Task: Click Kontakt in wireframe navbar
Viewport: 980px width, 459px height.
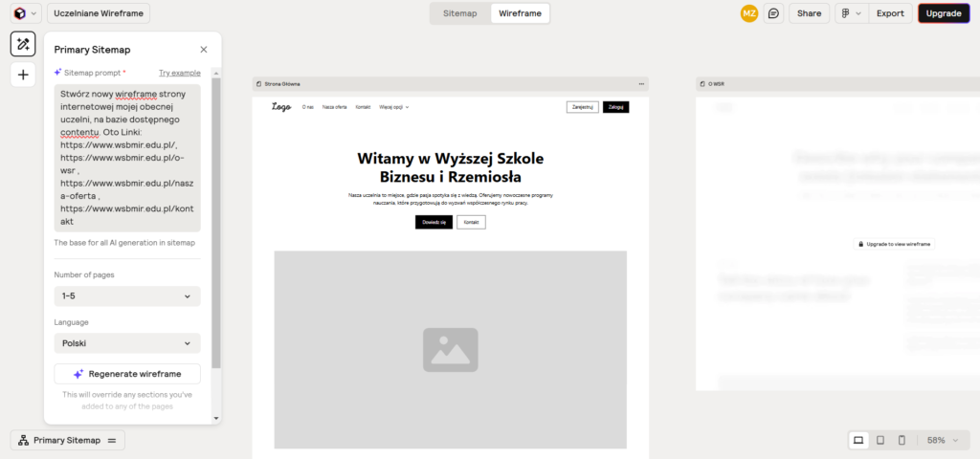Action: click(363, 107)
